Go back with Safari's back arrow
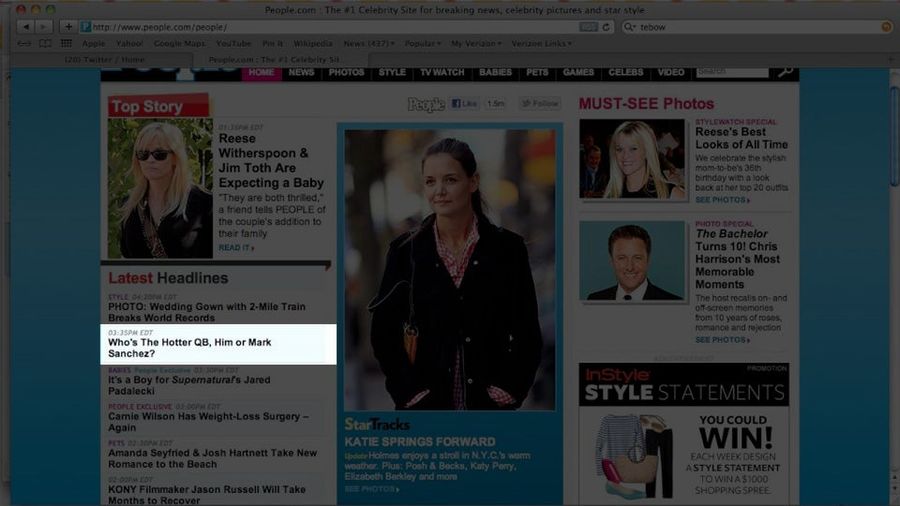This screenshot has height=506, width=900. [26, 26]
